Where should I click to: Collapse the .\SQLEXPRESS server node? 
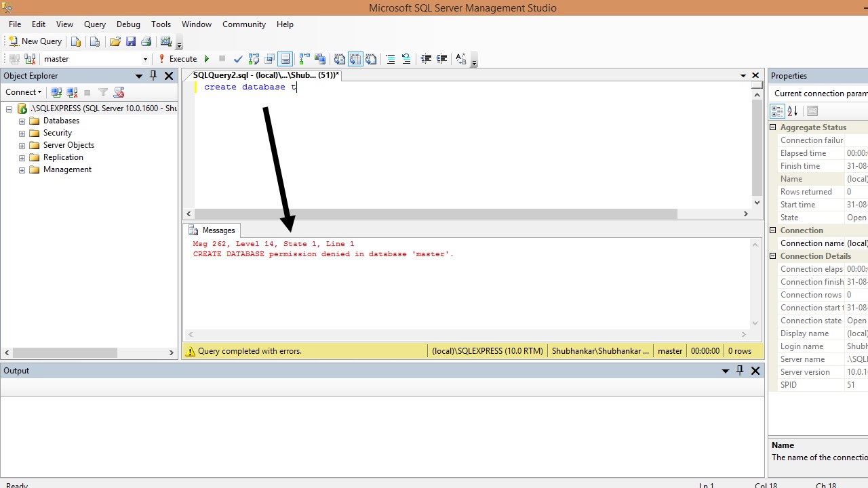[9, 108]
